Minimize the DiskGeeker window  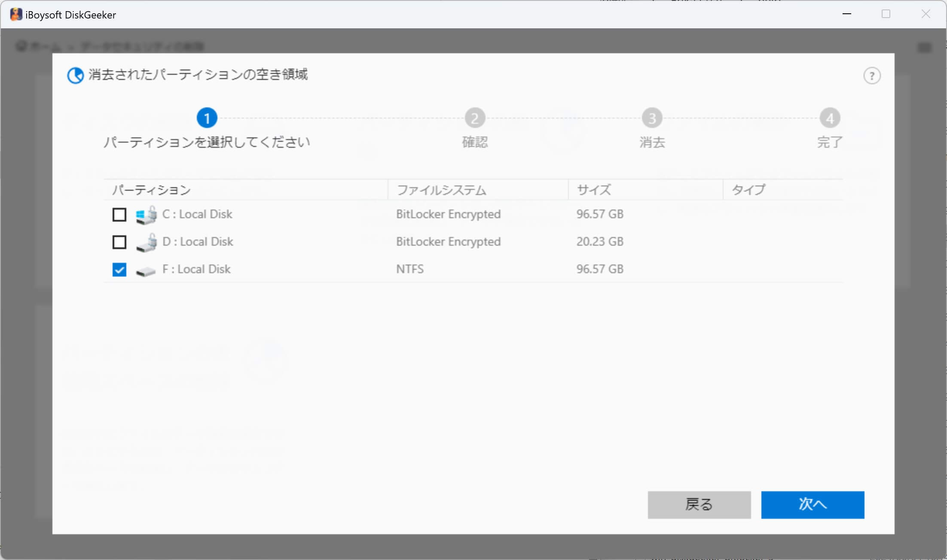click(846, 14)
